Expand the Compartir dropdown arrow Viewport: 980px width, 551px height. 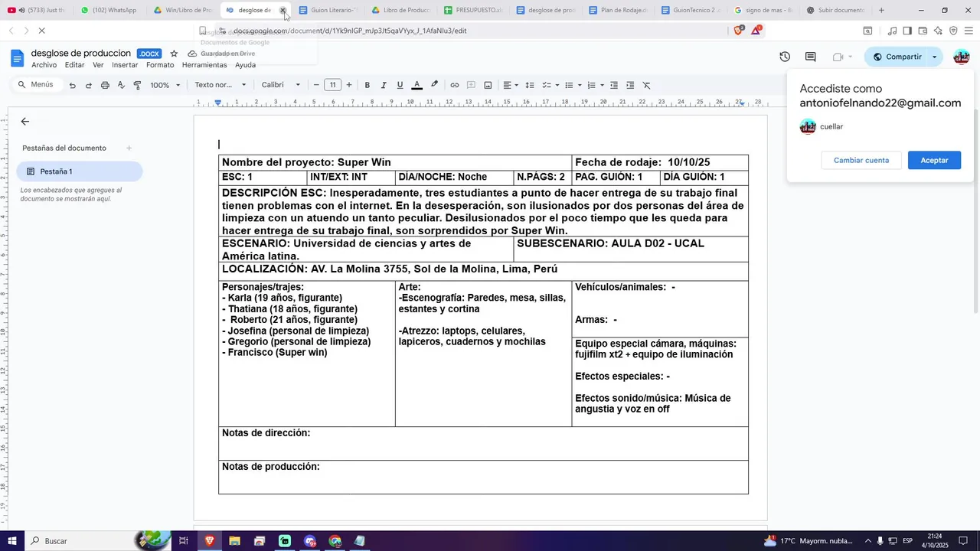pos(934,57)
